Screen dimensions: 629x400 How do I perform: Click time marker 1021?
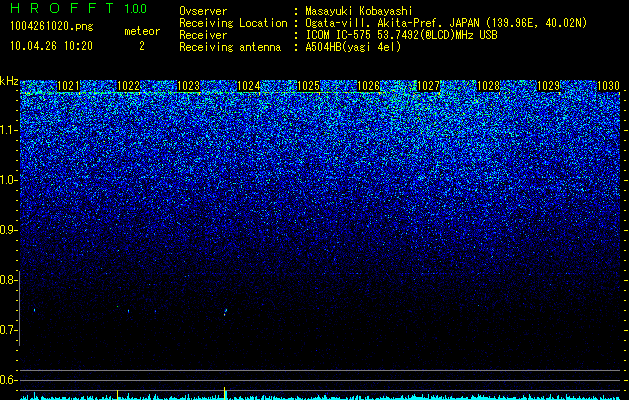click(x=69, y=86)
